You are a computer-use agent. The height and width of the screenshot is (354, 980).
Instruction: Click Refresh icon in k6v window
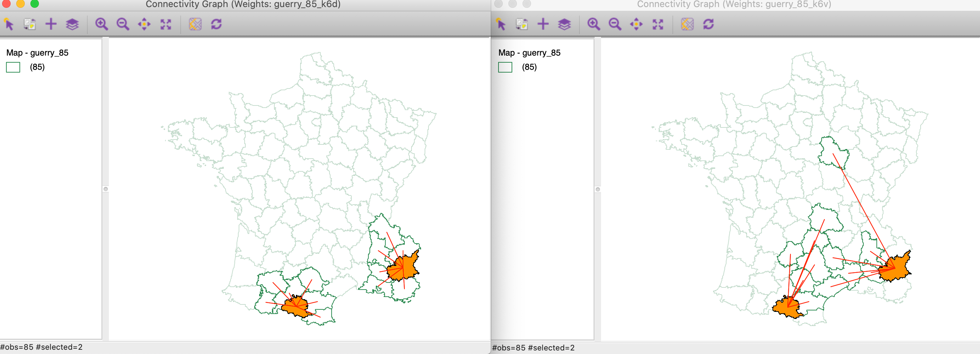coord(708,24)
